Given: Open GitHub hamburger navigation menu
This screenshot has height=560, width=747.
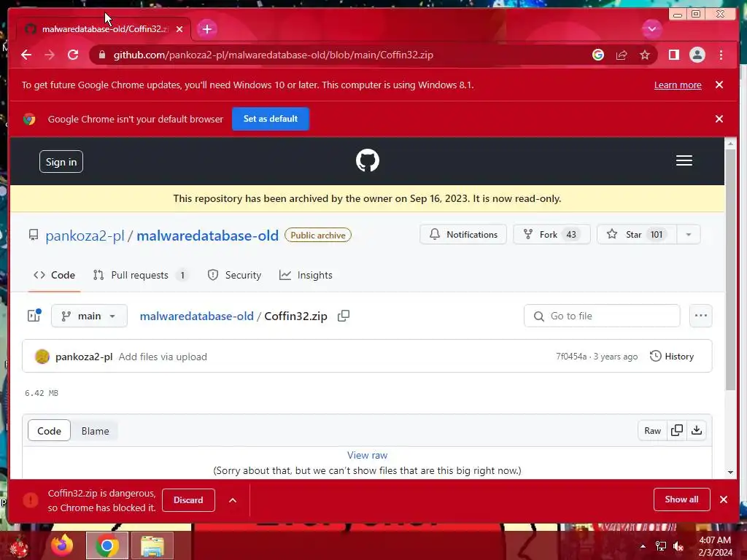Looking at the screenshot, I should click(684, 160).
